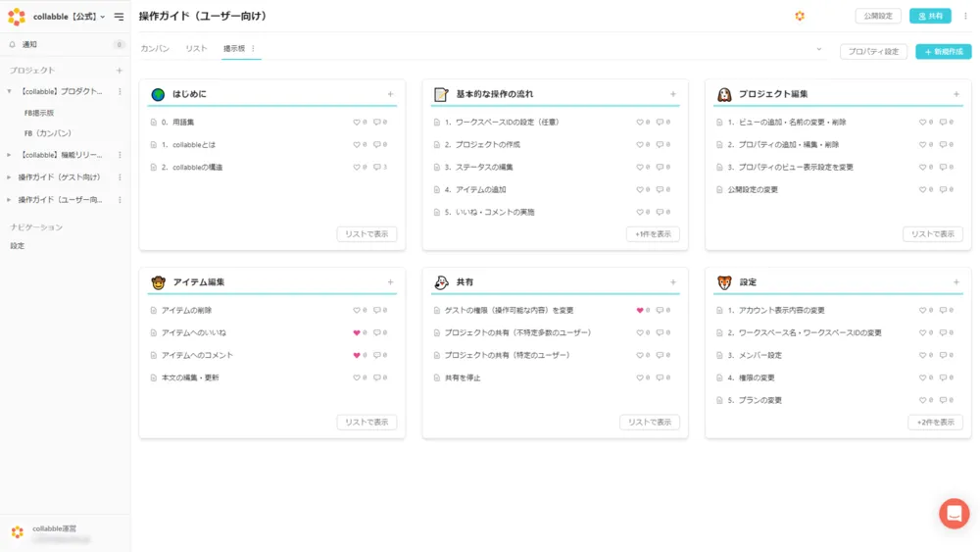Click the collabble運営 account avatar

pyautogui.click(x=18, y=532)
